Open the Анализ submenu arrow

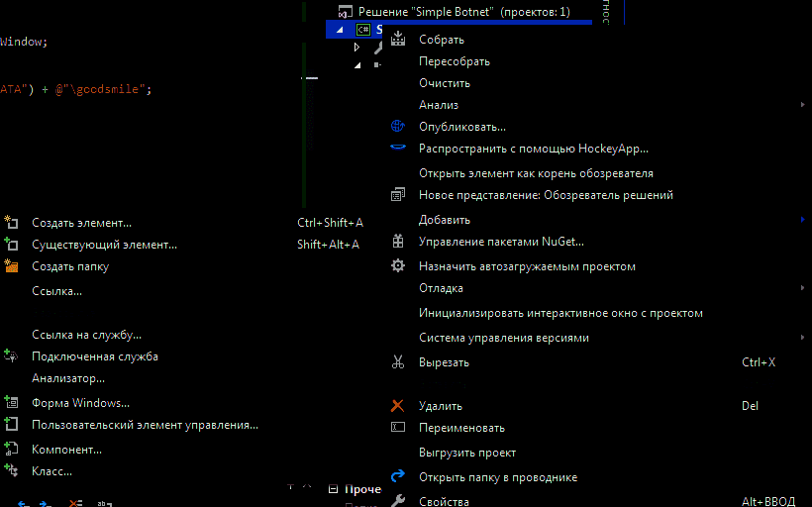[802, 105]
